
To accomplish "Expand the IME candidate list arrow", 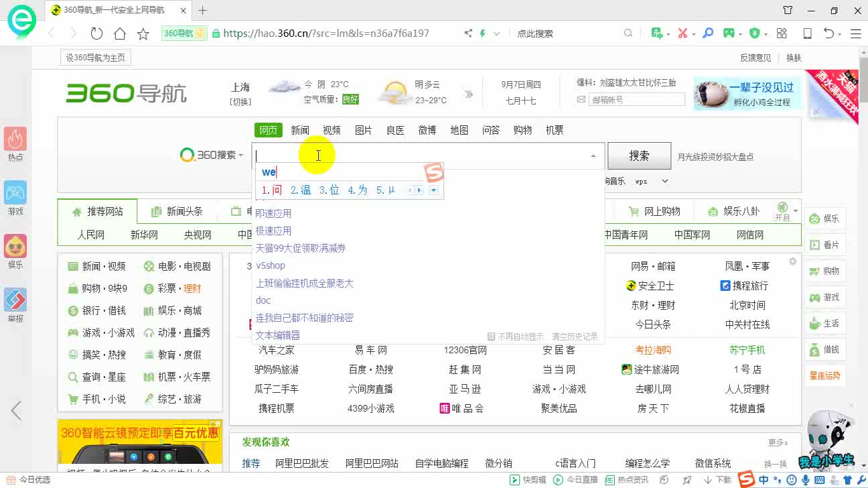I will (x=433, y=190).
